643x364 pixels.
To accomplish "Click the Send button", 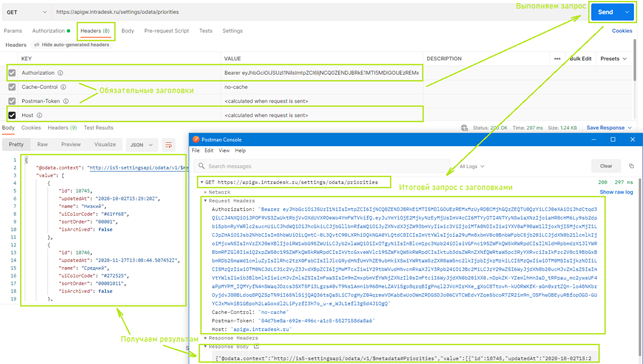I will click(606, 12).
